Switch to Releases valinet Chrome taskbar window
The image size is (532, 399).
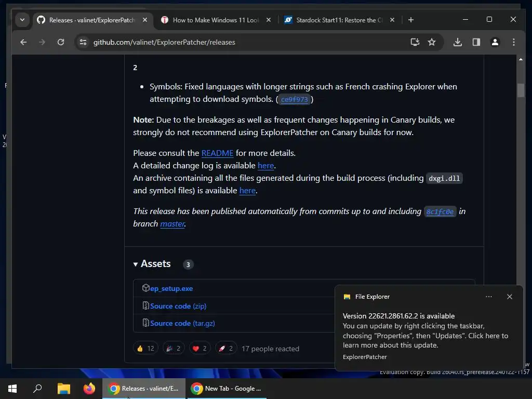tap(144, 389)
